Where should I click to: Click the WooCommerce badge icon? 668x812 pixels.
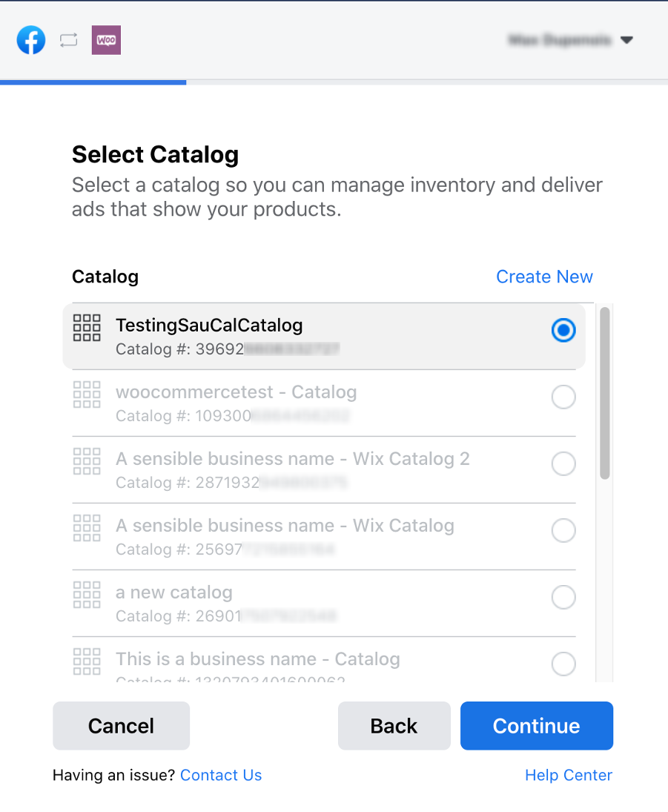point(106,39)
